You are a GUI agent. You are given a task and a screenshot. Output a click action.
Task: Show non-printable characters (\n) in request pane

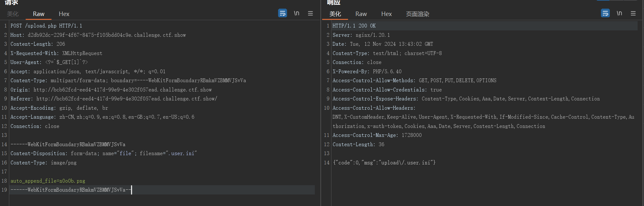[x=297, y=13]
